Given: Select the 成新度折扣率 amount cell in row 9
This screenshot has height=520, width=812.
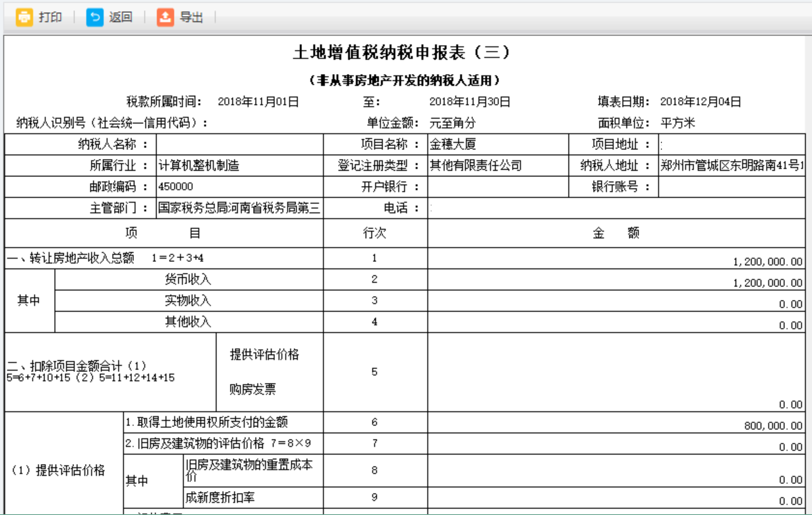Looking at the screenshot, I should [x=616, y=497].
